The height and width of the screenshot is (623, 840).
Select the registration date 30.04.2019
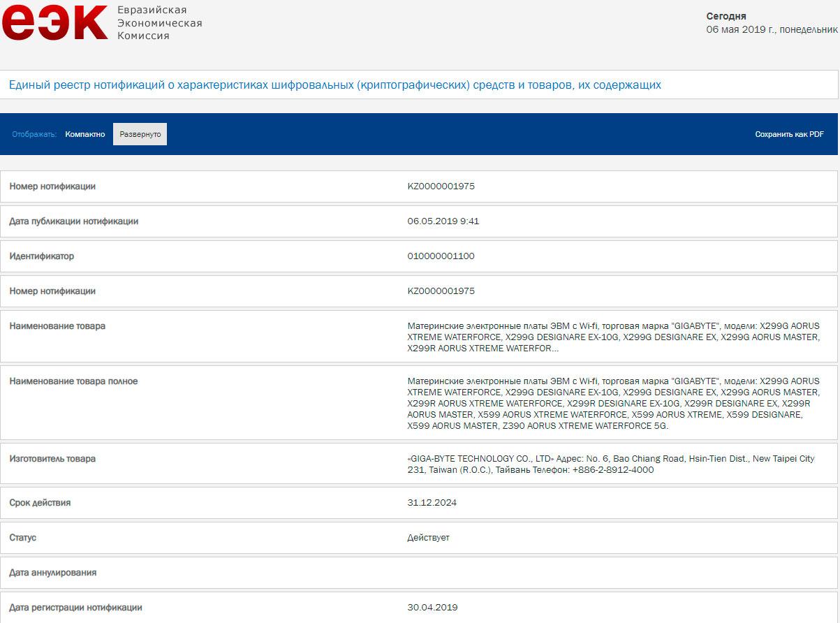(x=432, y=608)
